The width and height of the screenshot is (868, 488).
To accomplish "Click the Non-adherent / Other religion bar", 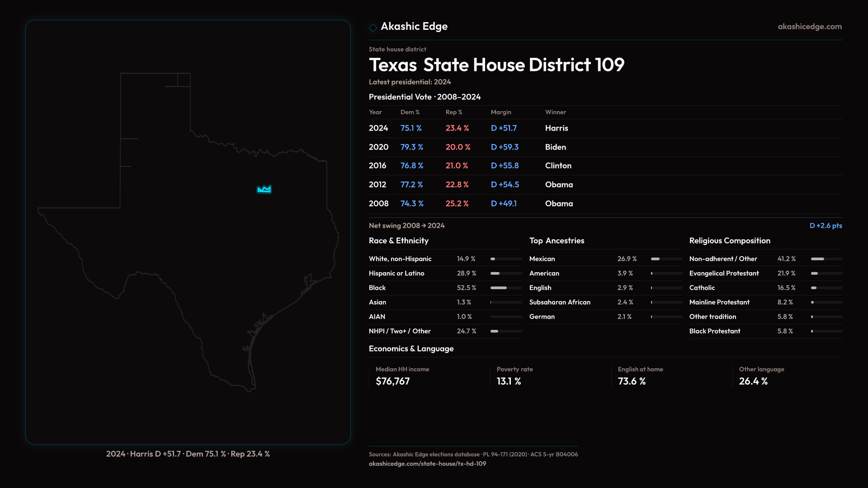I will click(826, 259).
